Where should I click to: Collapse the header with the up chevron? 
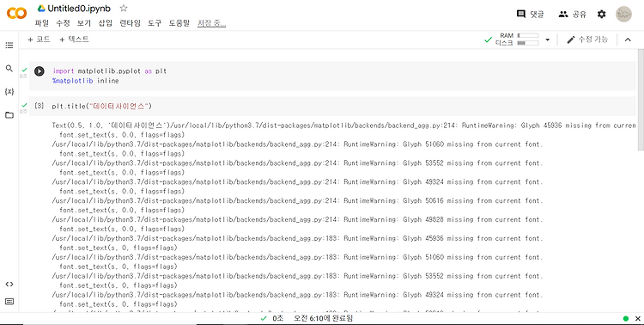(628, 40)
